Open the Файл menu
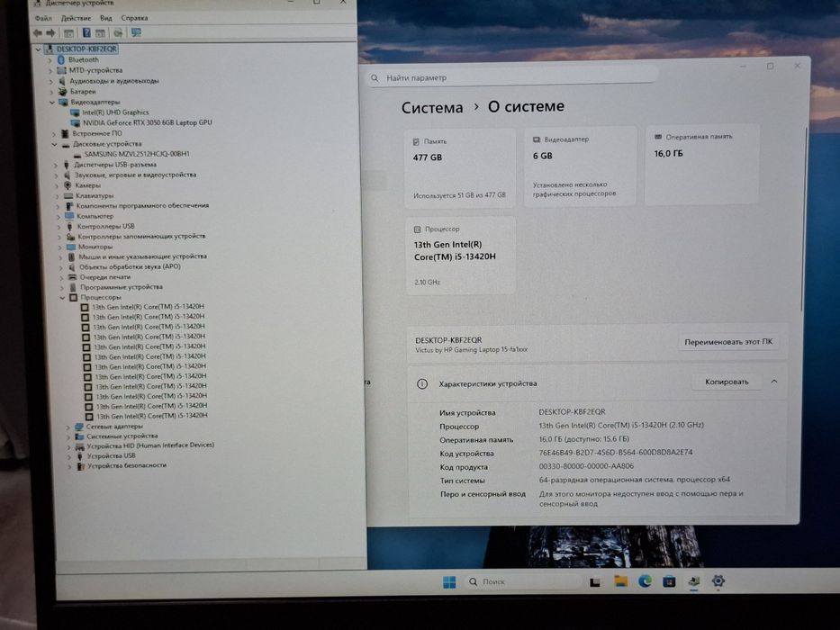The image size is (840, 630). pyautogui.click(x=43, y=18)
